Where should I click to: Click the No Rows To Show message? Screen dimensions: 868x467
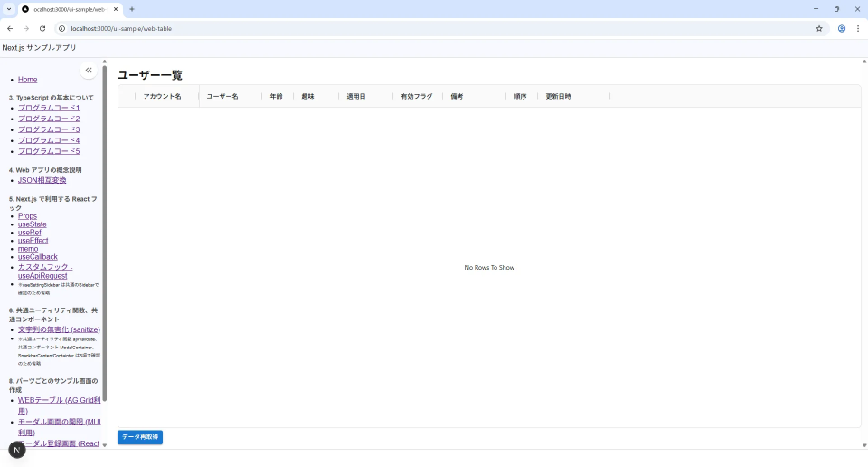tap(489, 268)
